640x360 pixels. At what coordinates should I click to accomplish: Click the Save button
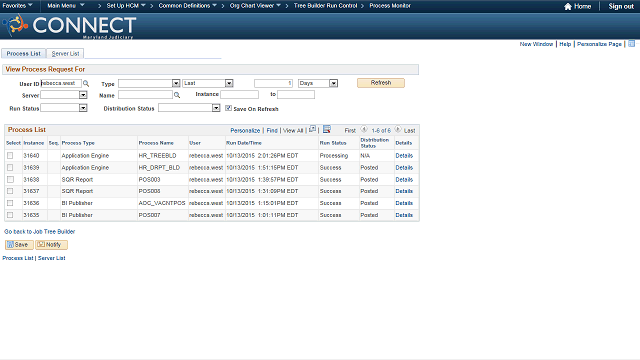19,244
